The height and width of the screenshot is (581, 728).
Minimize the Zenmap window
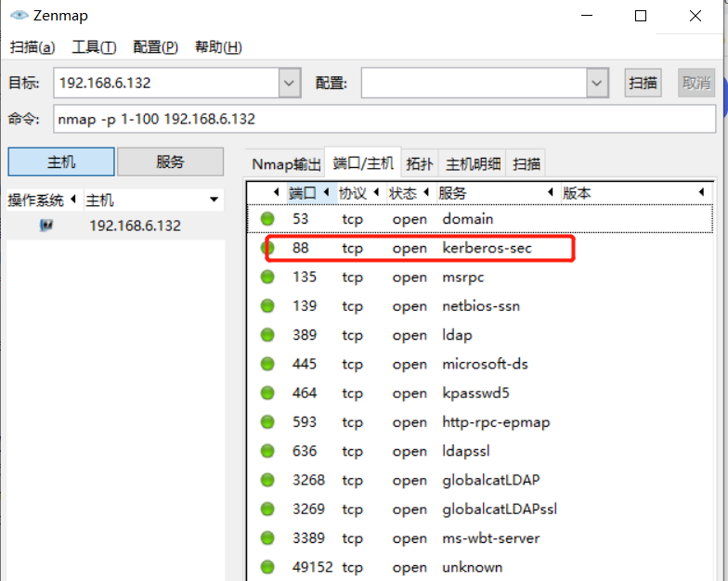click(587, 16)
